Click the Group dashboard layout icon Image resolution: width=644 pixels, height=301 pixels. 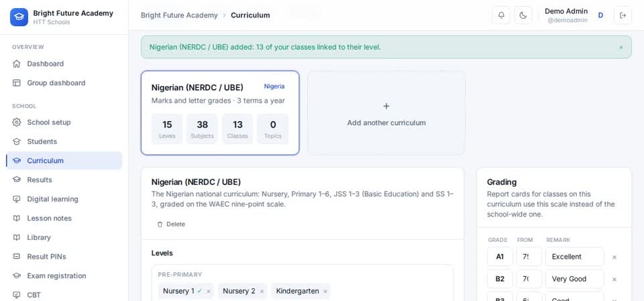pos(16,83)
